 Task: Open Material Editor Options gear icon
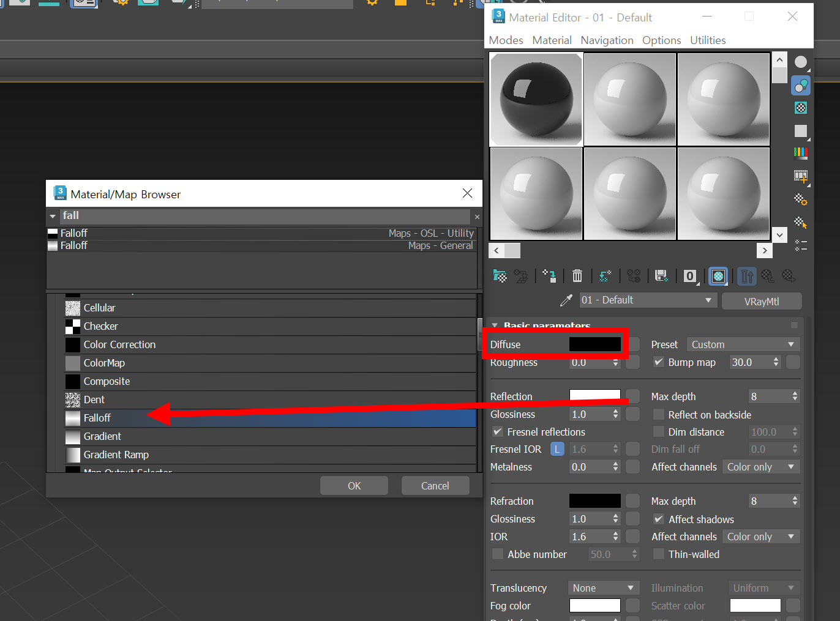(x=800, y=199)
